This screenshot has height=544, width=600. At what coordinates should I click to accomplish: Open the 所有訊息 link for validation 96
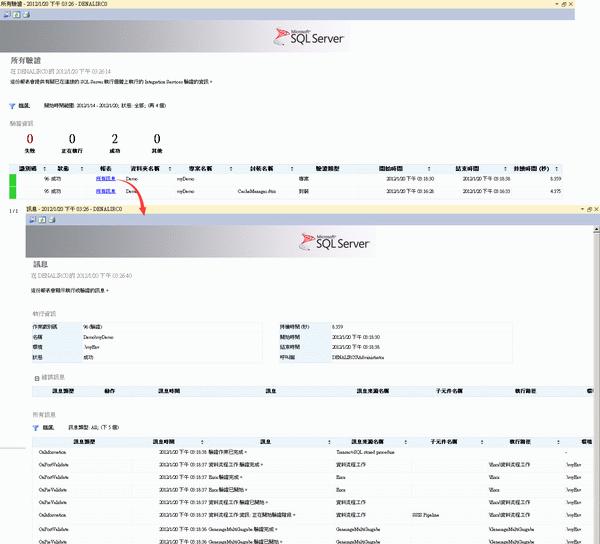point(106,179)
